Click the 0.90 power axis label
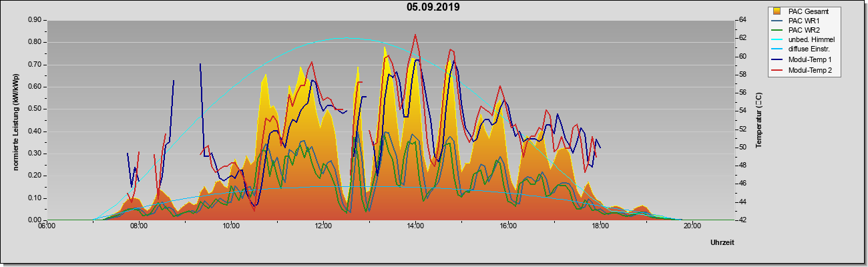 (x=35, y=20)
